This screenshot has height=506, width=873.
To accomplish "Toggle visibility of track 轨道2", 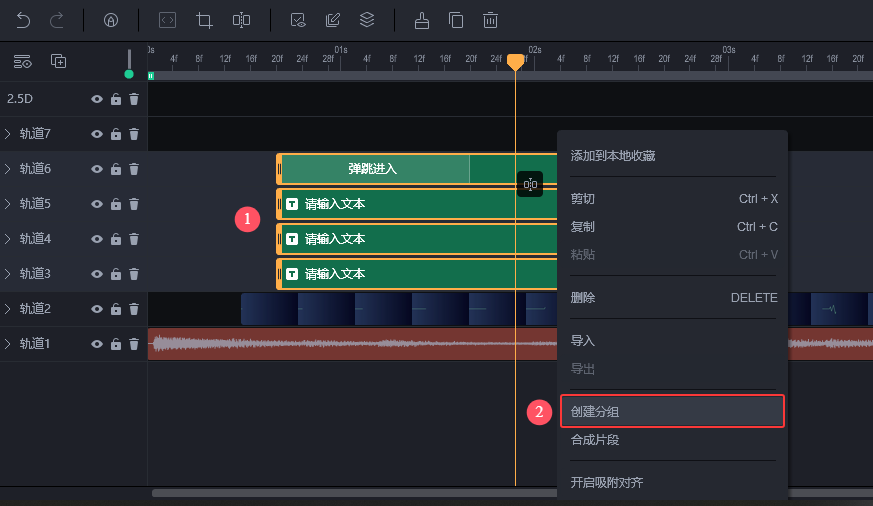I will click(97, 309).
